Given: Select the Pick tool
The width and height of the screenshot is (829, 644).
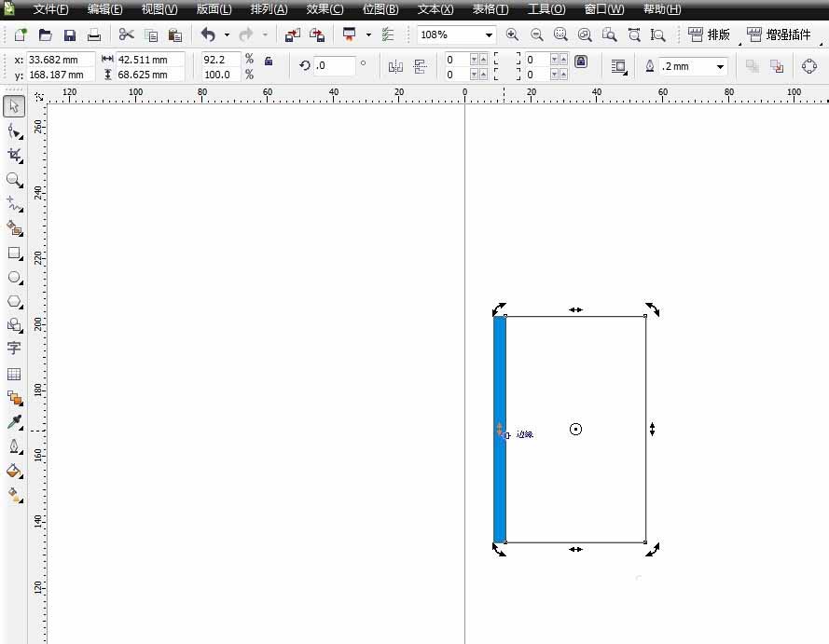Looking at the screenshot, I should (x=14, y=106).
